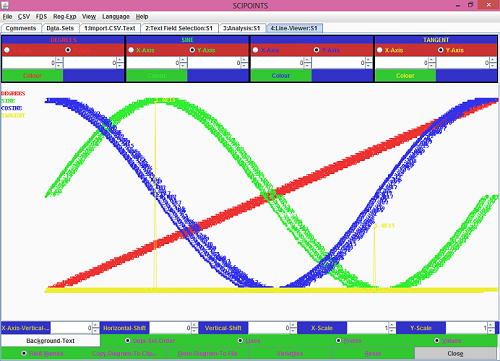Select X-Axis radio for SINE

click(131, 50)
